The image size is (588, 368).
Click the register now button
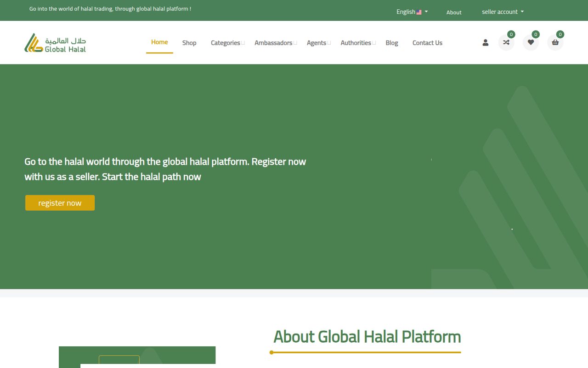click(x=60, y=203)
